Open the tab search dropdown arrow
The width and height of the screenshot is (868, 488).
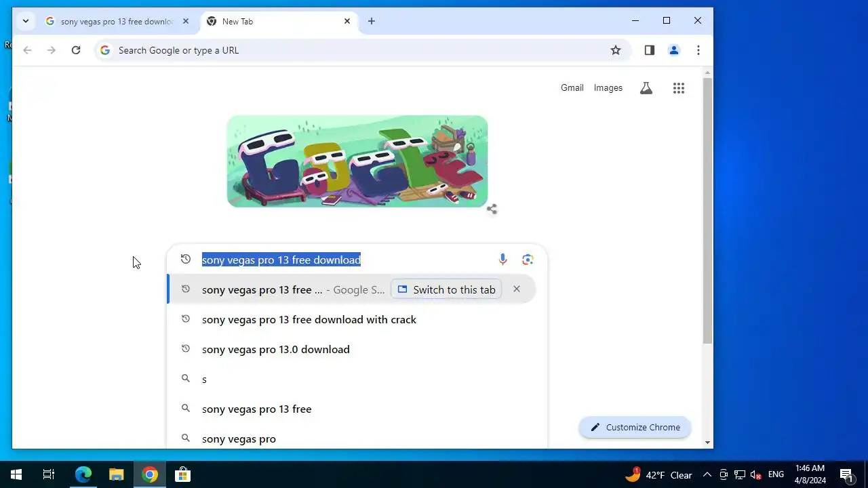25,21
